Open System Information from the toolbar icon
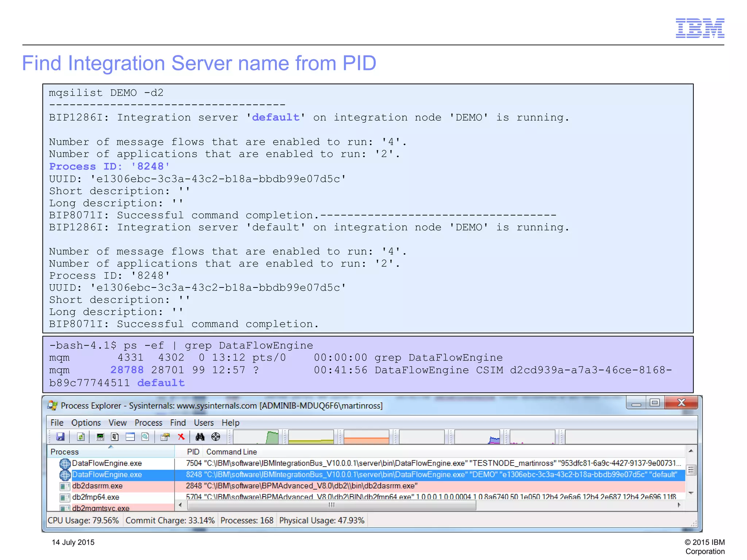The height and width of the screenshot is (560, 747). pos(100,437)
